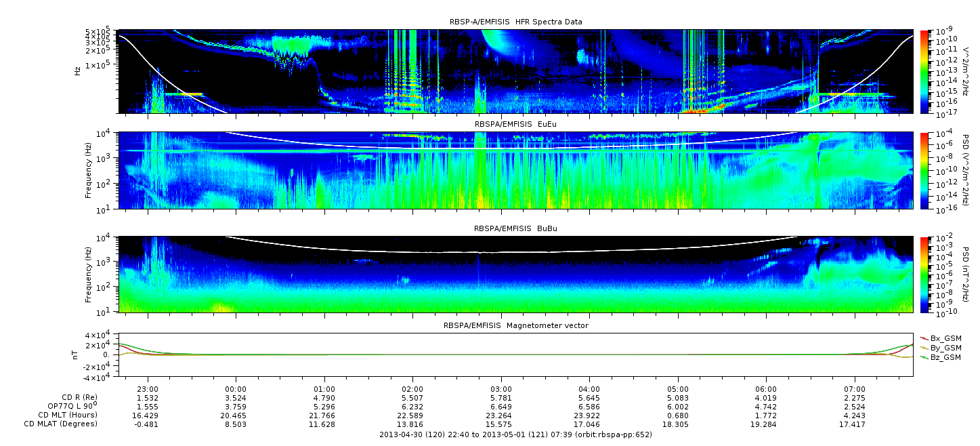This screenshot has height=446, width=980.
Task: Select the By_GSM legend entry
Action: (x=945, y=347)
